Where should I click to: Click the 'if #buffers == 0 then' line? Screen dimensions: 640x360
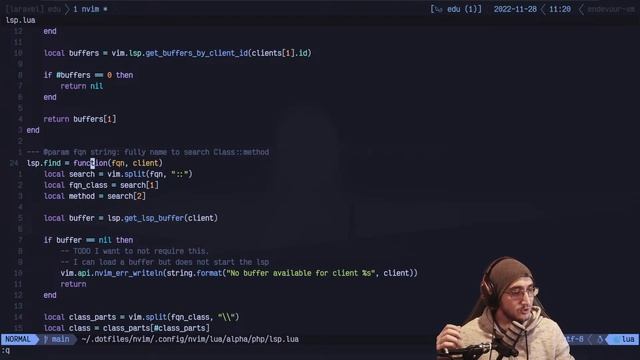(x=88, y=75)
